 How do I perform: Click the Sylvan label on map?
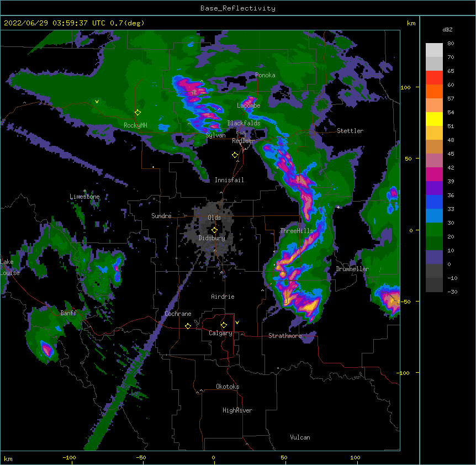coord(215,135)
